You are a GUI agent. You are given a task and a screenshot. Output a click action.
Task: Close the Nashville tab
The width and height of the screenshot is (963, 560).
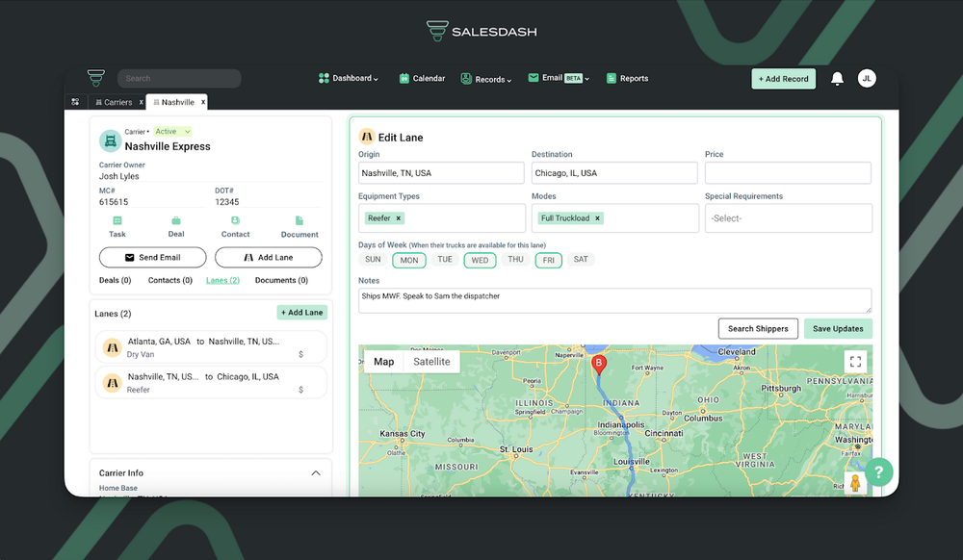pyautogui.click(x=202, y=102)
